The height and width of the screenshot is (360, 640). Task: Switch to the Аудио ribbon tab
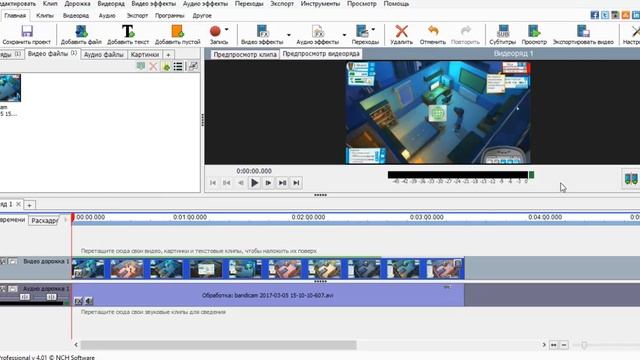107,16
